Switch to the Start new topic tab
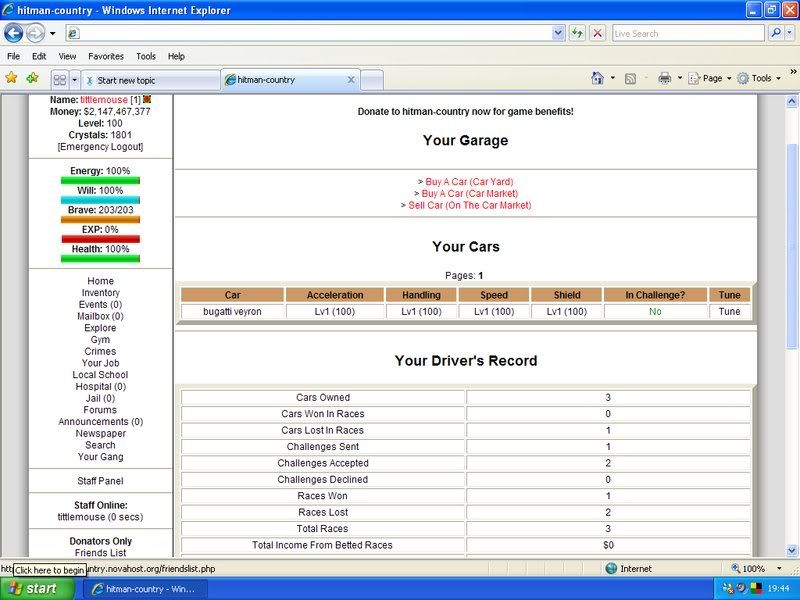Screen dimensions: 800x600 coord(150,80)
